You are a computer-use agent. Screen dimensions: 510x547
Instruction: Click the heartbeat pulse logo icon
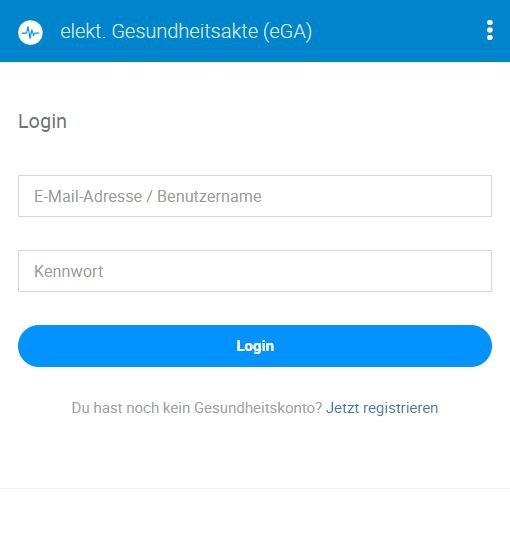point(30,32)
